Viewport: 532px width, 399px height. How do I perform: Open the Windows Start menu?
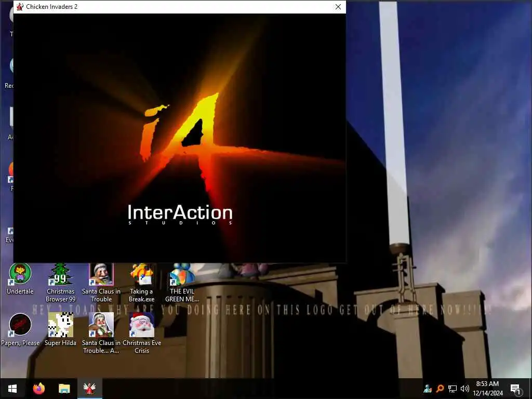tap(12, 389)
